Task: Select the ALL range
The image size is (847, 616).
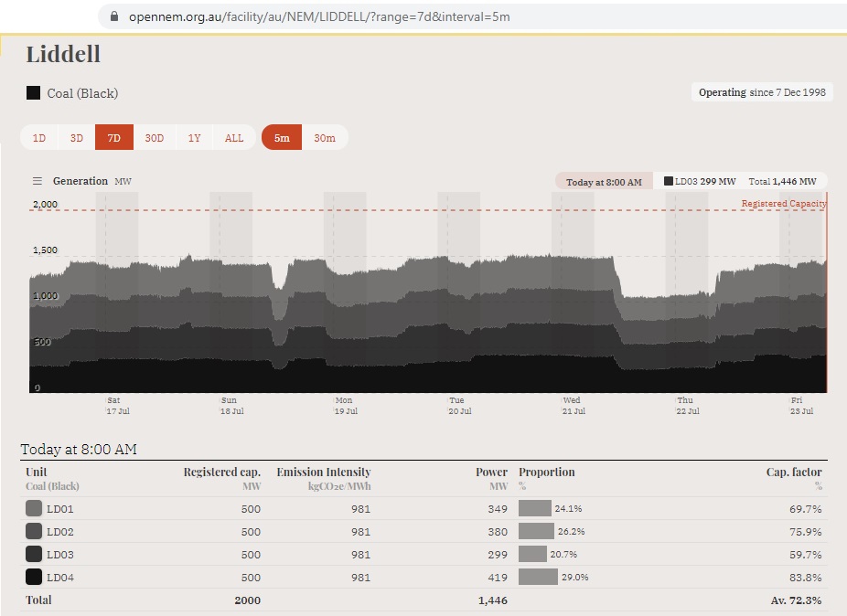Action: (x=234, y=138)
